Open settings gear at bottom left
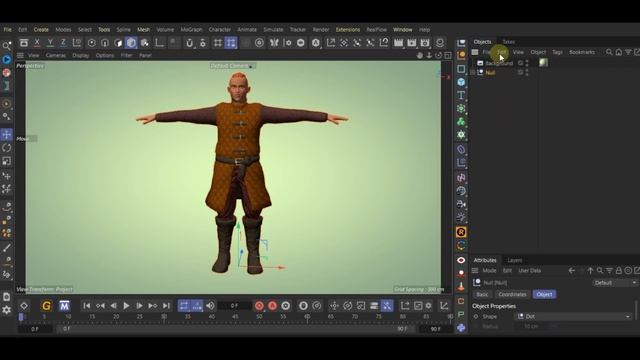 [x=7, y=310]
